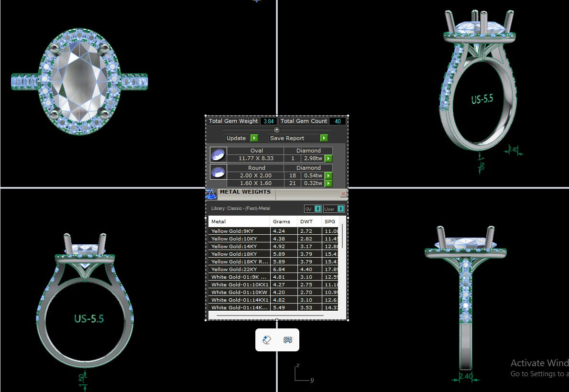Click the 1.60 X 1.60 round size cell
The width and height of the screenshot is (569, 392).
[255, 183]
